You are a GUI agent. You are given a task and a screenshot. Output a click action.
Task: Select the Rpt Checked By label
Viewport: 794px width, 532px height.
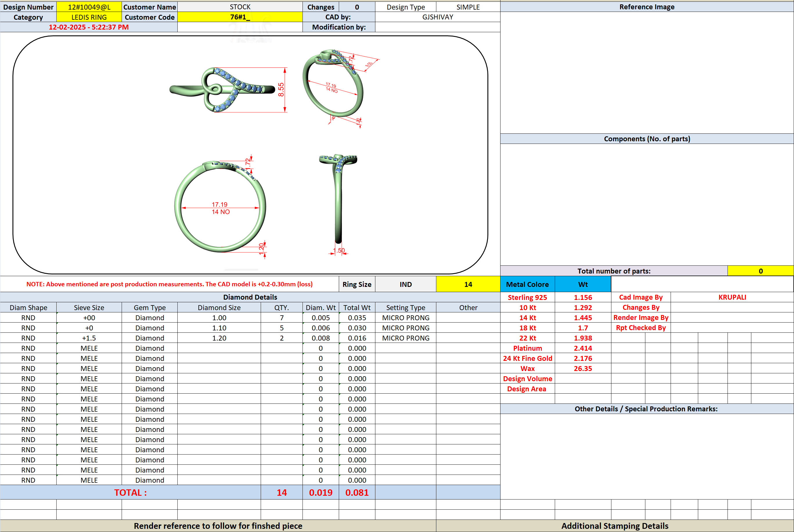pyautogui.click(x=640, y=328)
